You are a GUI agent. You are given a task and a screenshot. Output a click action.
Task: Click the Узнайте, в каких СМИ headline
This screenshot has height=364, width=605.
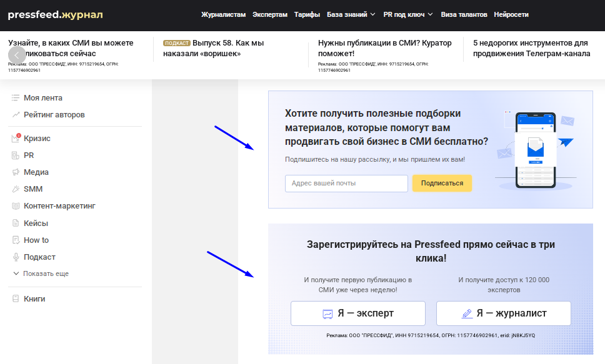coord(71,48)
